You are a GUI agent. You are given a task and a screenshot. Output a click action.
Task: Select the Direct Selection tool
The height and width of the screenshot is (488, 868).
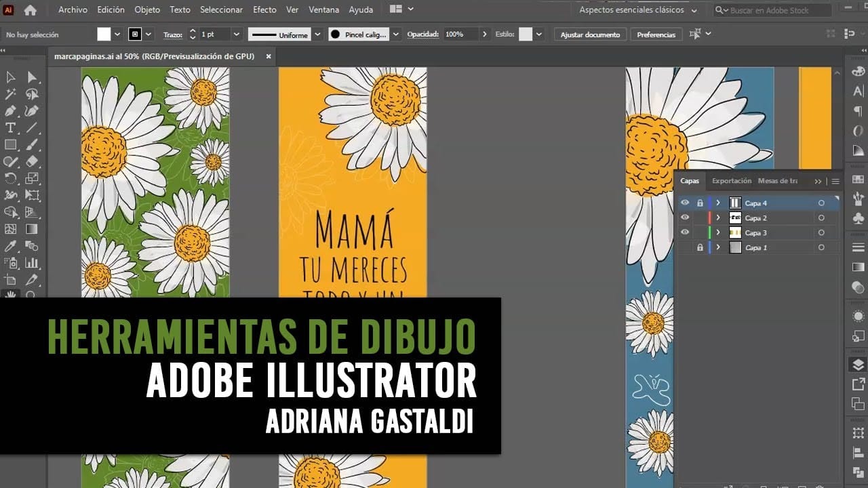click(x=32, y=77)
